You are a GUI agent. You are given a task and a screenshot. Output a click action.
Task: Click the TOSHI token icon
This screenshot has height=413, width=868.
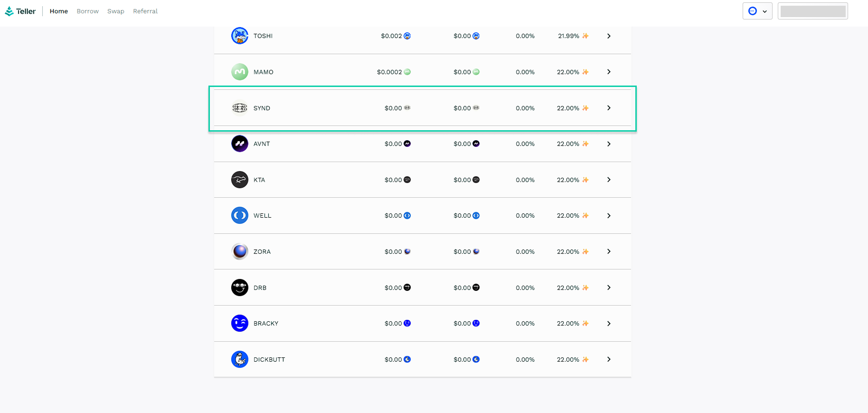(x=240, y=36)
